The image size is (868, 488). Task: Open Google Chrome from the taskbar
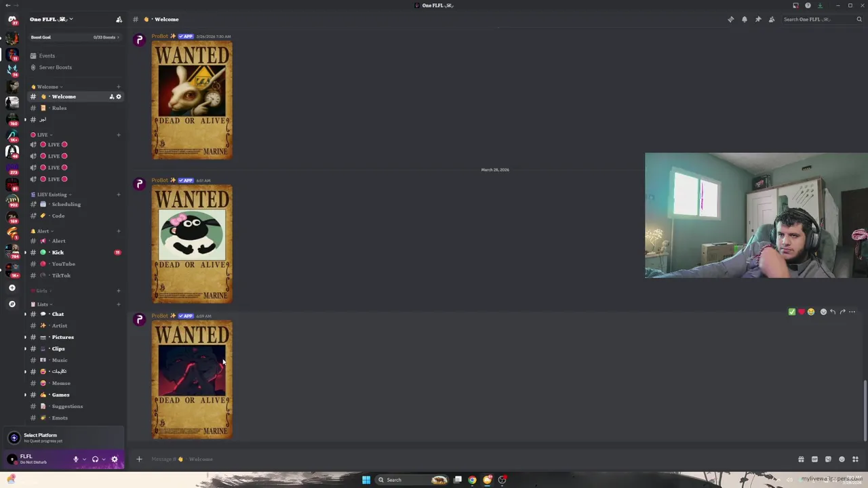[472, 480]
